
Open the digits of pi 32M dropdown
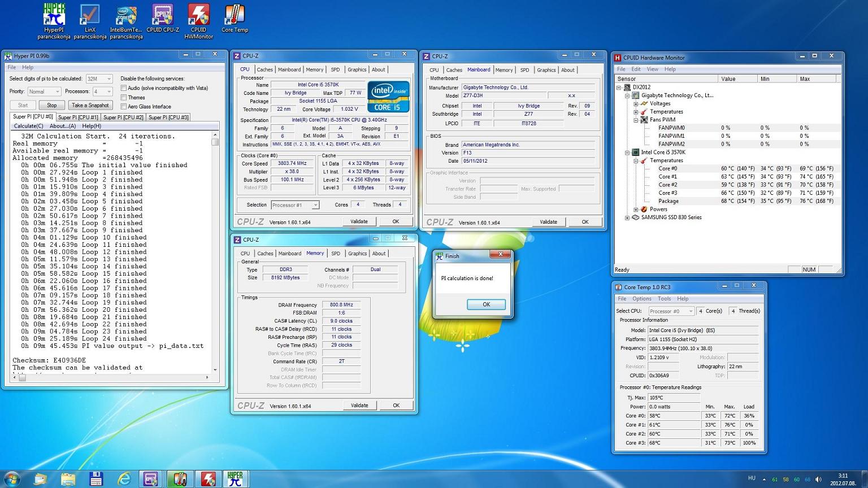point(99,79)
